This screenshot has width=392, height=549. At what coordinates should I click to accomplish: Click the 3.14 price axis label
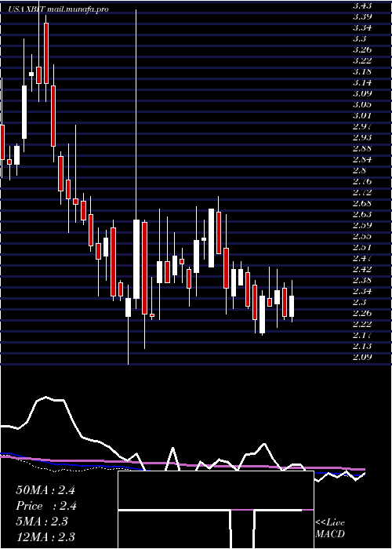pos(362,82)
